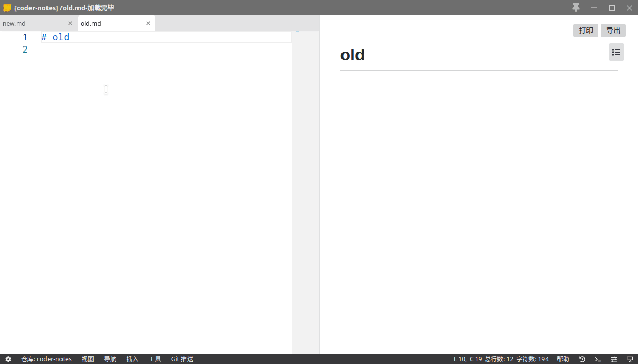Click Git 推送 in status bar
The image size is (638, 364).
182,359
